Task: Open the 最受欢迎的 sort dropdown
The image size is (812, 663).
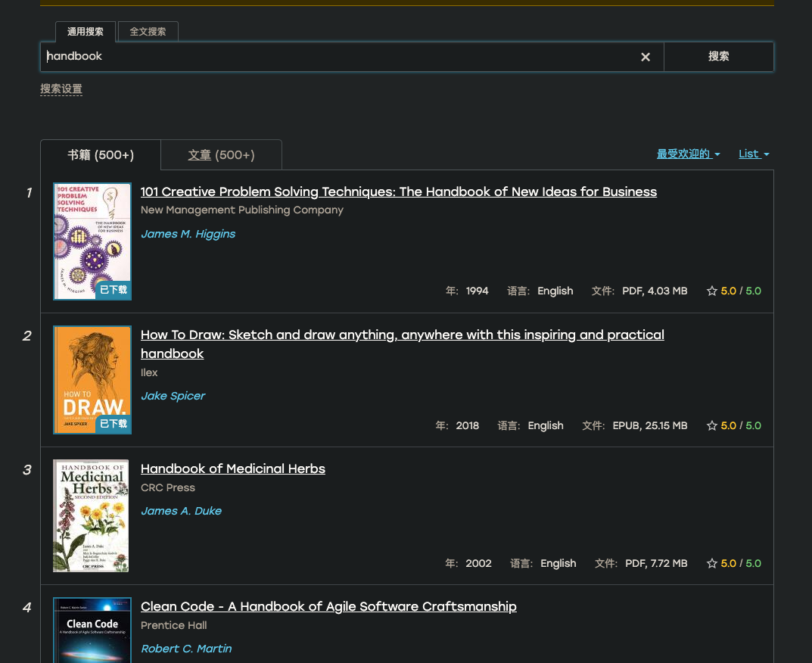Action: tap(687, 154)
